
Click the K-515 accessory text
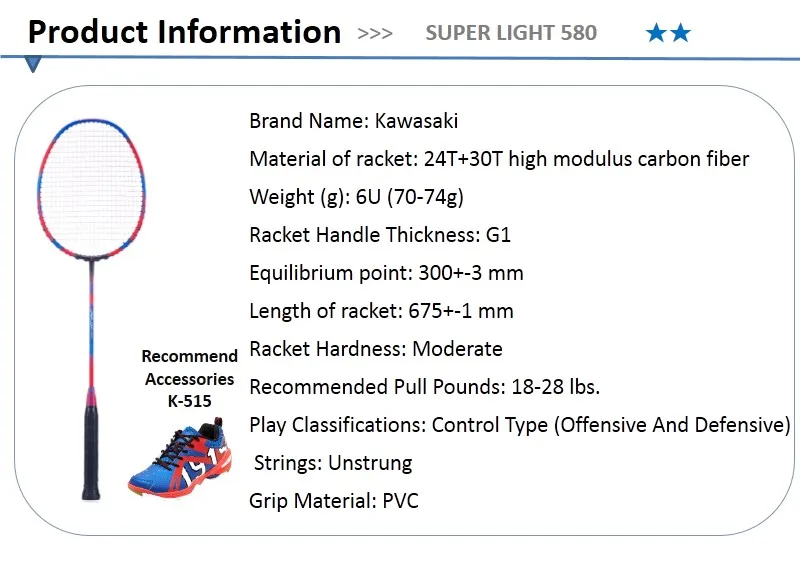click(x=189, y=401)
